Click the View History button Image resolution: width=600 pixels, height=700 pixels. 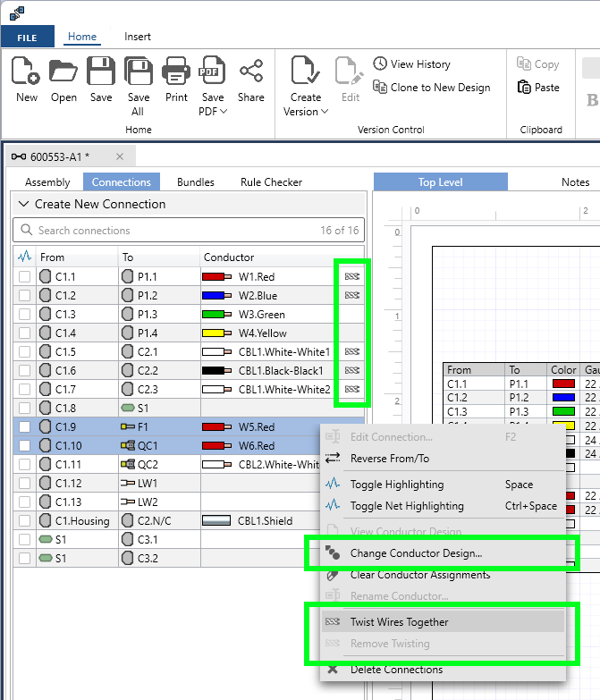click(411, 63)
